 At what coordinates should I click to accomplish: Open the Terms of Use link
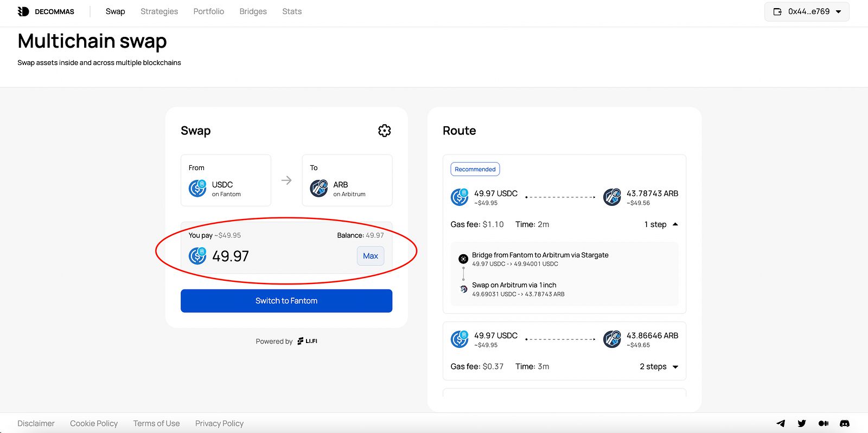[156, 423]
